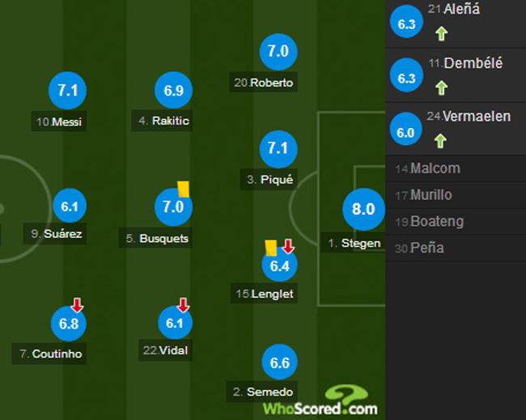This screenshot has height=420, width=526.
Task: Click Rakitic's name label
Action: (x=167, y=121)
